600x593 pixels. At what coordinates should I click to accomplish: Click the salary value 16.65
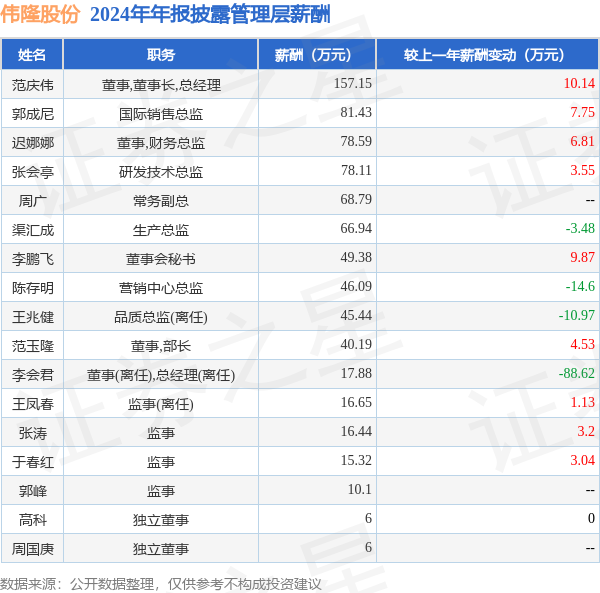coord(356,402)
